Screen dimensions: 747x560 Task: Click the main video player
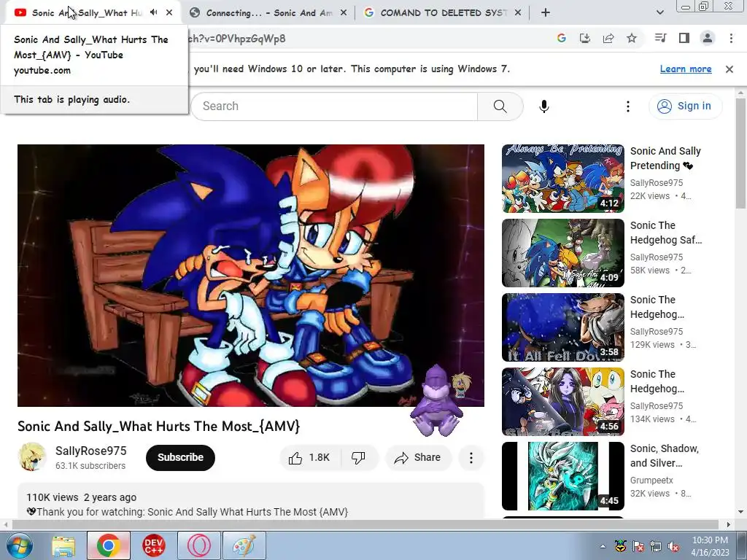coord(251,275)
